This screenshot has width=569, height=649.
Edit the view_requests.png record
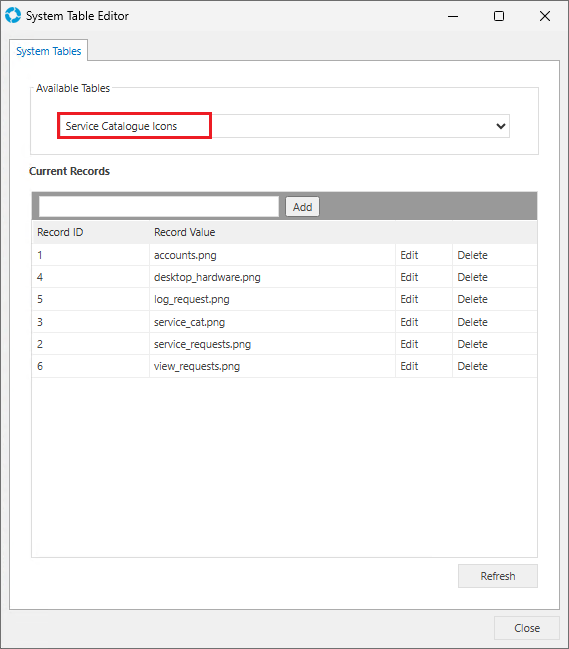pos(409,366)
